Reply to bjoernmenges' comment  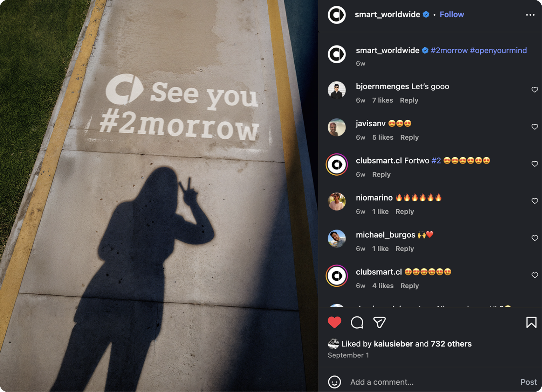tap(409, 100)
